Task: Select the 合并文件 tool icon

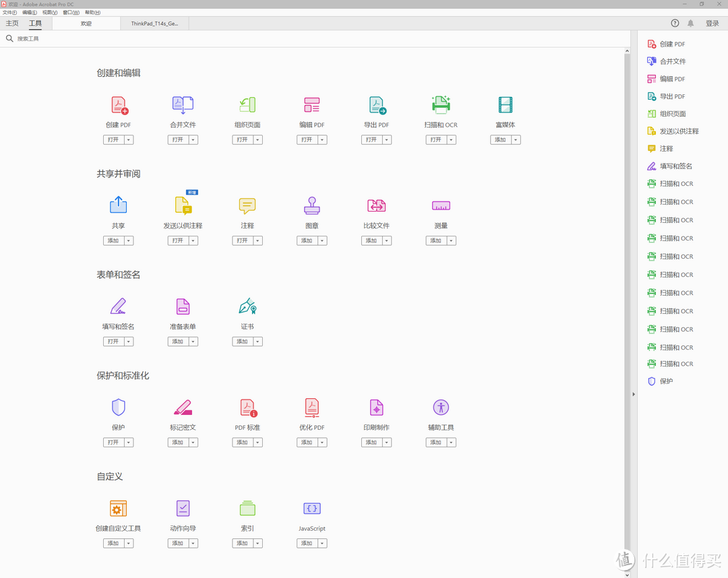Action: coord(183,105)
